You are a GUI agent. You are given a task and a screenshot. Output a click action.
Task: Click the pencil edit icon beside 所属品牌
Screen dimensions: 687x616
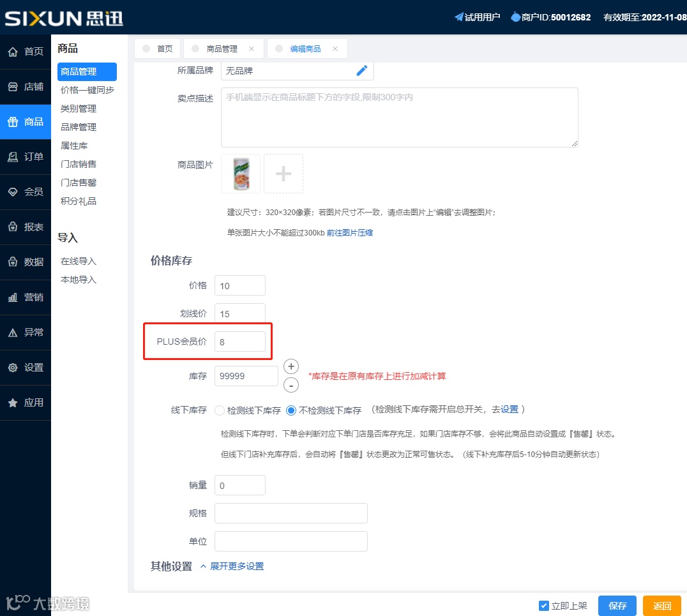point(362,71)
